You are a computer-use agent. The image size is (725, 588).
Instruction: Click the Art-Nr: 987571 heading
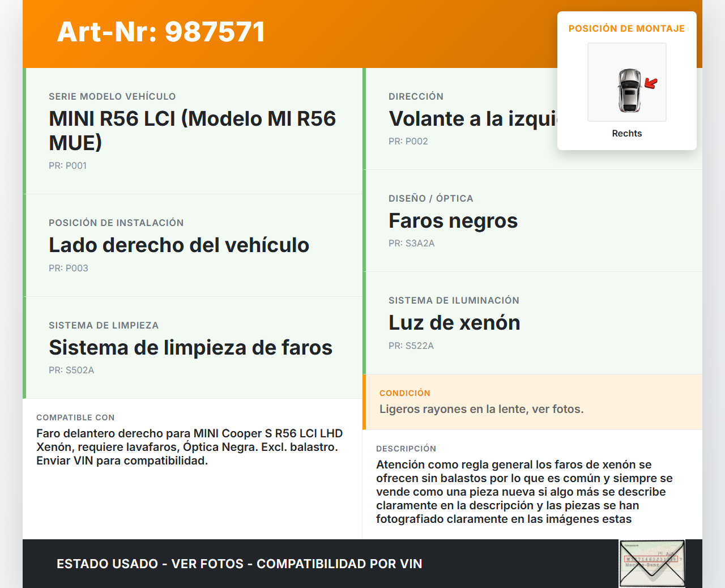[161, 32]
